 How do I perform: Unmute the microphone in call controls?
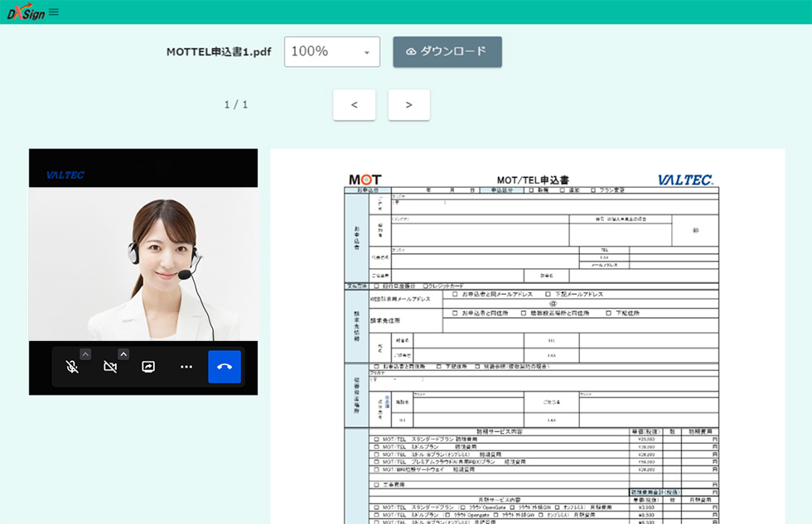click(72, 367)
